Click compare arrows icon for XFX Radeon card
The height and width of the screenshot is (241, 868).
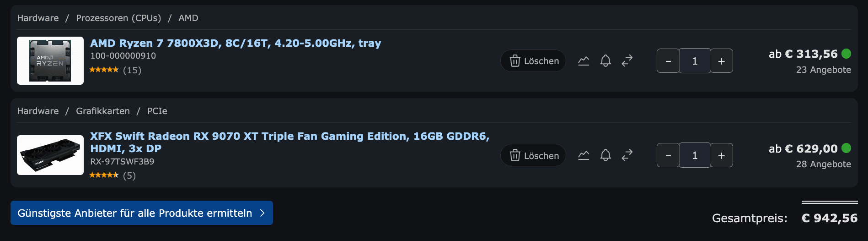627,156
